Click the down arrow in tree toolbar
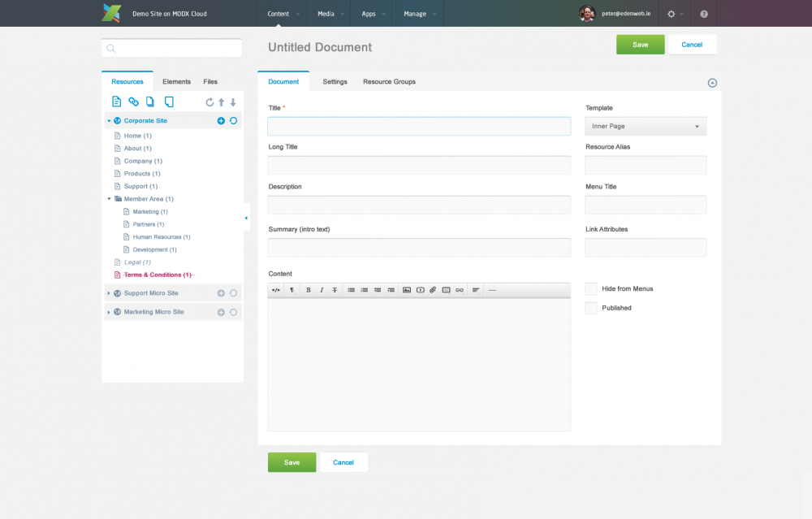The height and width of the screenshot is (519, 812). (x=233, y=102)
